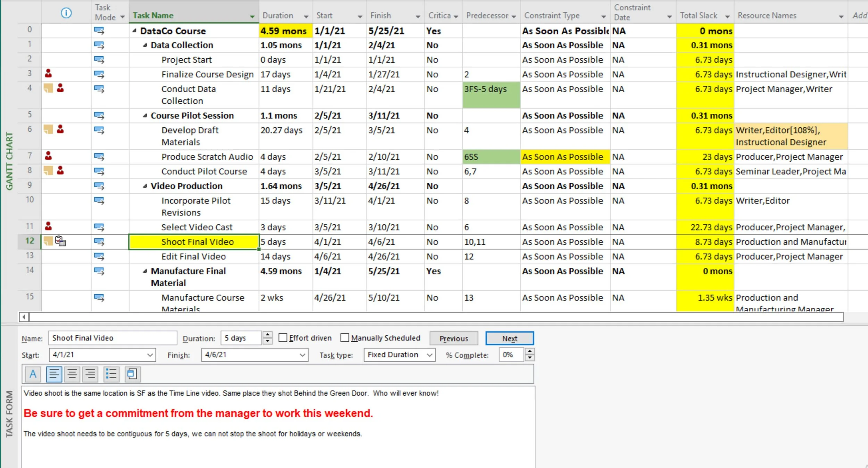The width and height of the screenshot is (868, 468).
Task: Open the Resource Names column dropdown
Action: (x=841, y=16)
